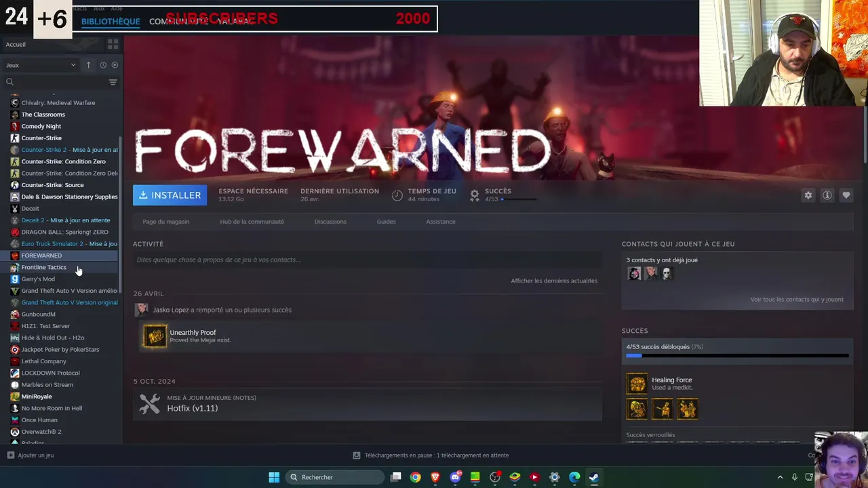Image resolution: width=868 pixels, height=488 pixels.
Task: Open the Accueil library home link
Action: click(x=16, y=44)
